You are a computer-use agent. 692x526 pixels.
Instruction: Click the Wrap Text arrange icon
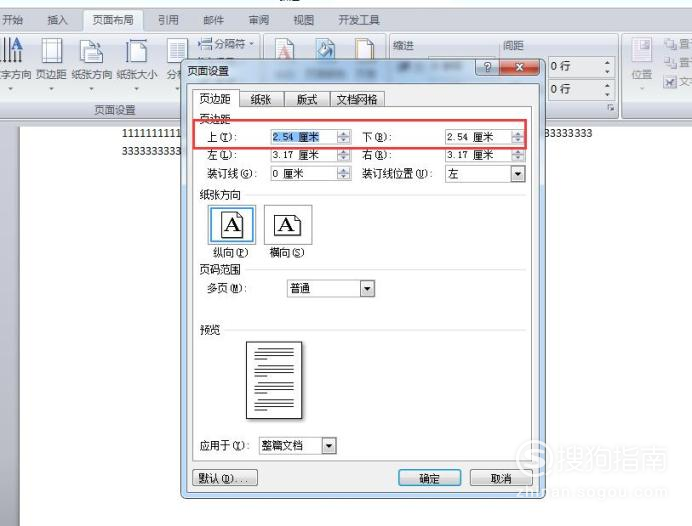670,82
